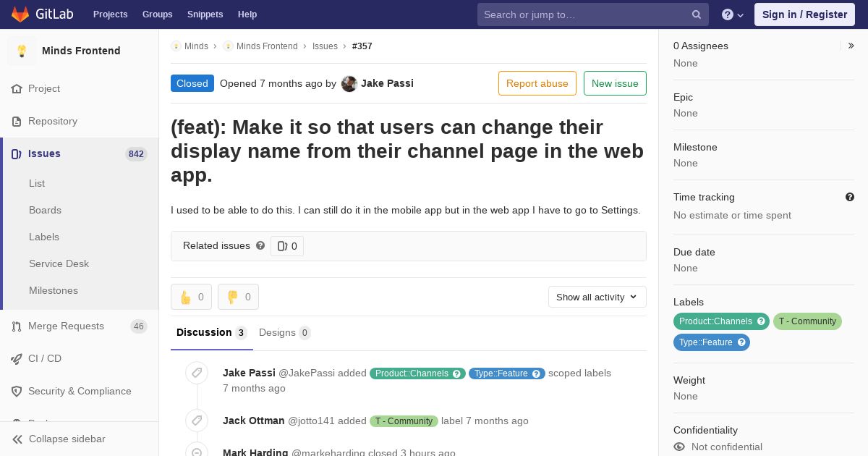Click the label icon beside Jack Ottman activity
This screenshot has width=868, height=456.
coord(197,421)
